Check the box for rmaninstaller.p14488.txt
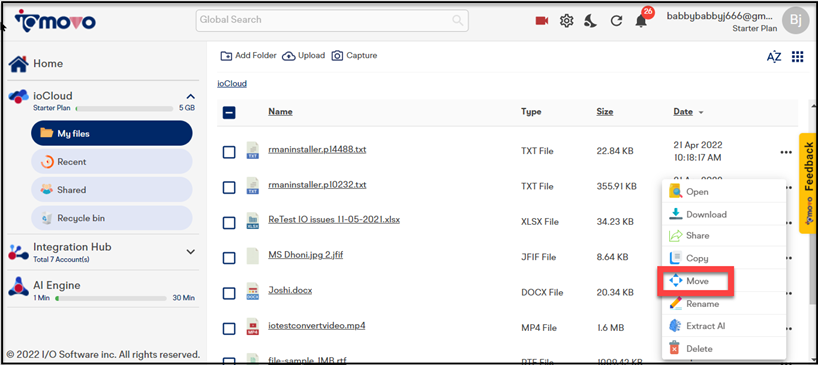This screenshot has width=818, height=365. click(x=229, y=152)
